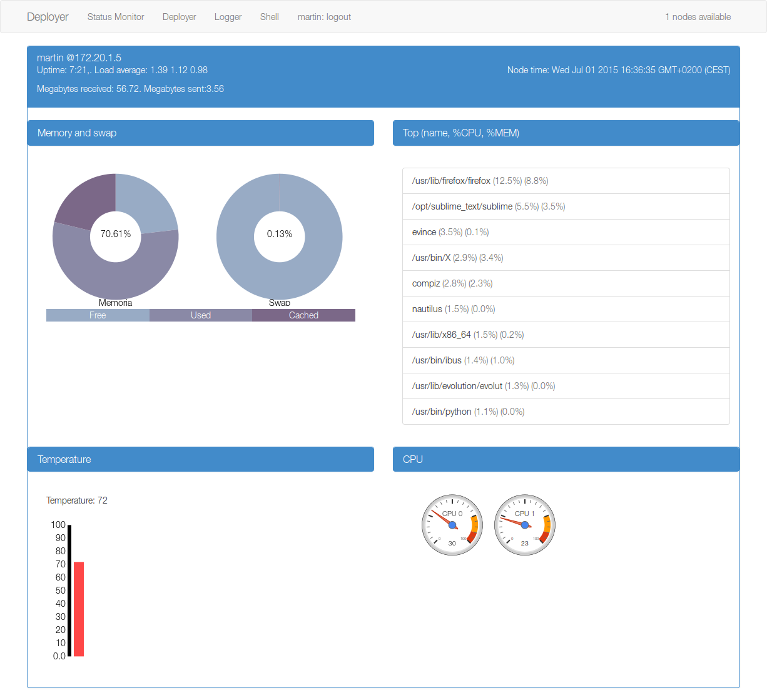Click the Swap donut chart
Viewport: 767px width, 700px height.
[x=280, y=236]
